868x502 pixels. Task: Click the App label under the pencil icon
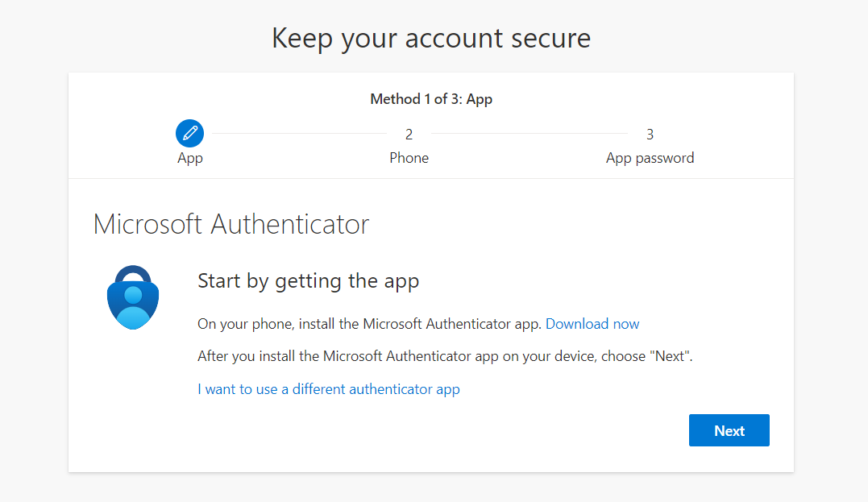[189, 157]
